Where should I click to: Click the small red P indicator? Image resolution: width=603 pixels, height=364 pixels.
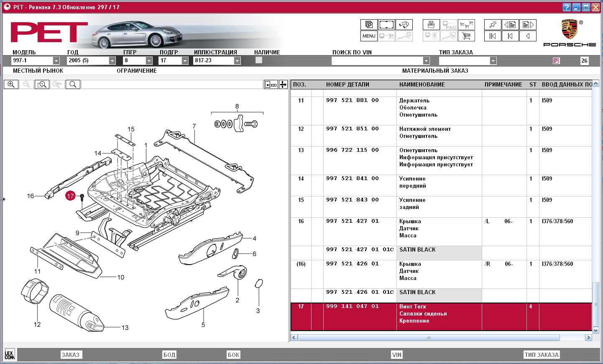556,61
